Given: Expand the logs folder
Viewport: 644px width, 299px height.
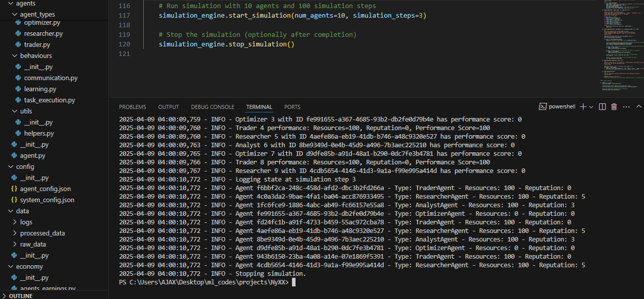Looking at the screenshot, I should tap(14, 222).
